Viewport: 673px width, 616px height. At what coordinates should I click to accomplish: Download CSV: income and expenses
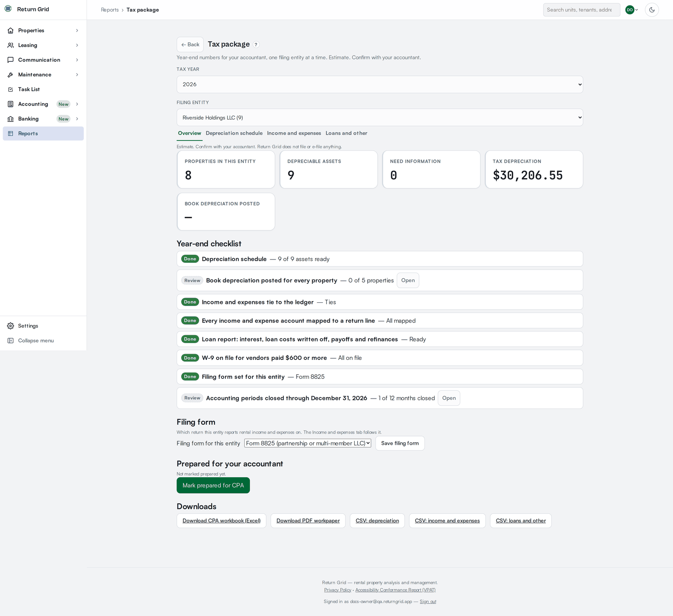448,521
